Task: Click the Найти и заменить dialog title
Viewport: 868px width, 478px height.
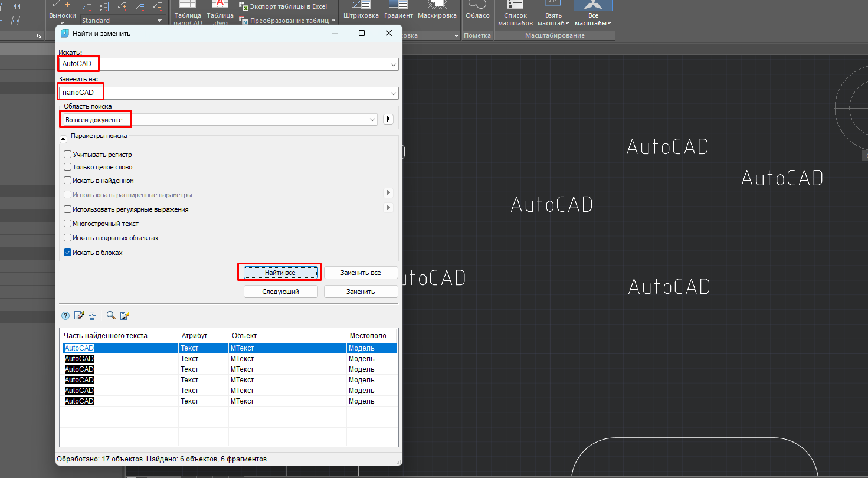Action: [101, 34]
